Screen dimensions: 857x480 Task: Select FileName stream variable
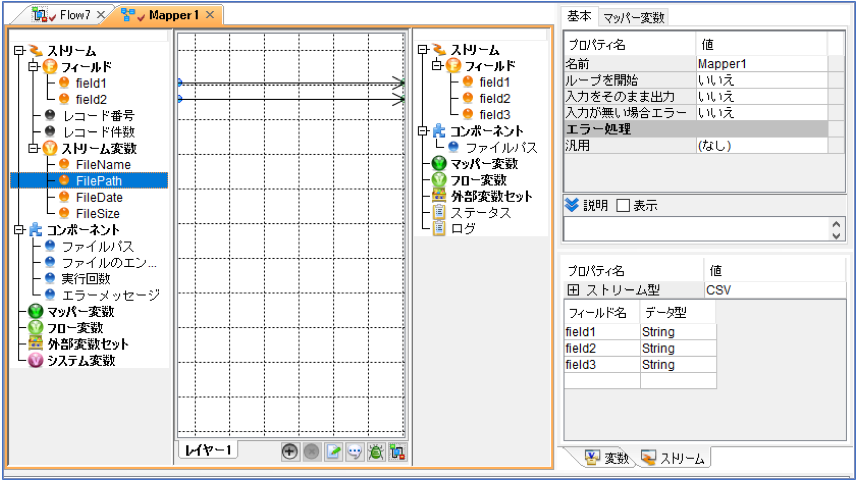tap(103, 165)
